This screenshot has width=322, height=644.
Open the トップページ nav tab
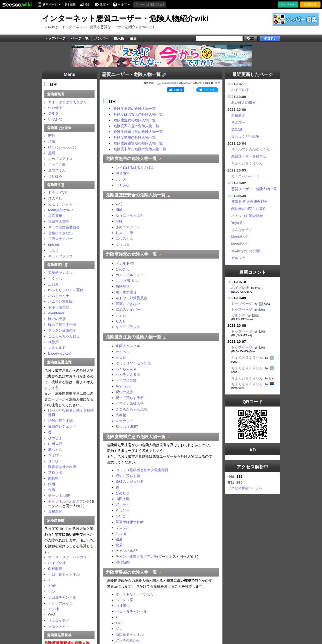pyautogui.click(x=55, y=38)
